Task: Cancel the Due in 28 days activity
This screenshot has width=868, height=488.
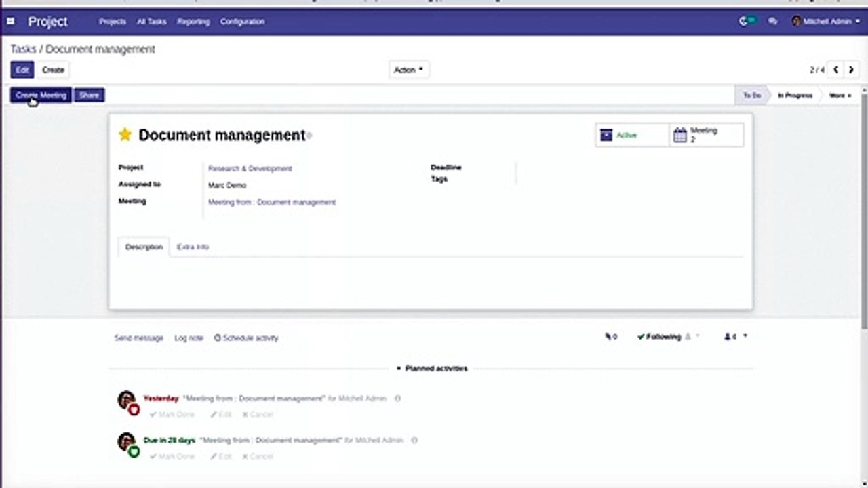Action: tap(258, 457)
